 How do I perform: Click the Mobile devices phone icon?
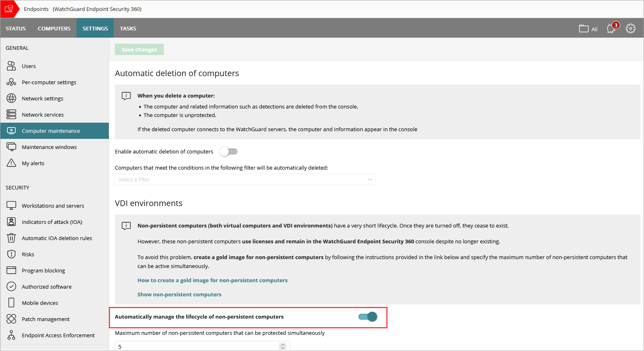click(x=11, y=303)
